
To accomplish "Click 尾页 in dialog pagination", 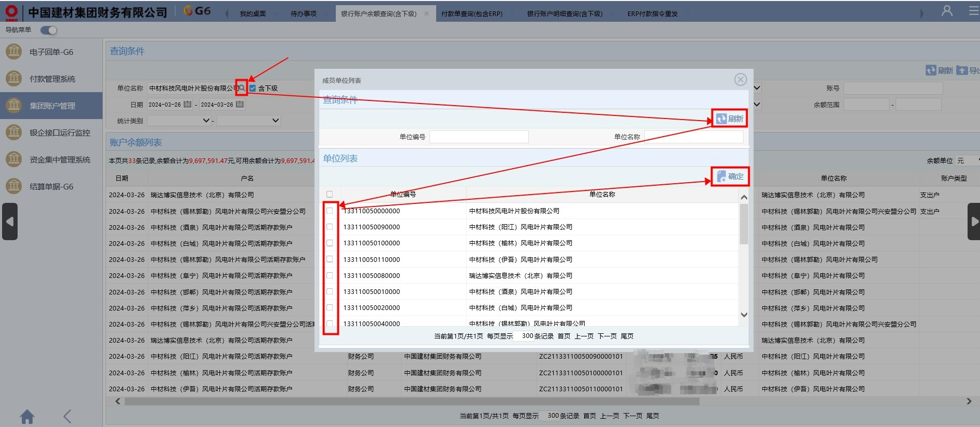I will click(627, 336).
